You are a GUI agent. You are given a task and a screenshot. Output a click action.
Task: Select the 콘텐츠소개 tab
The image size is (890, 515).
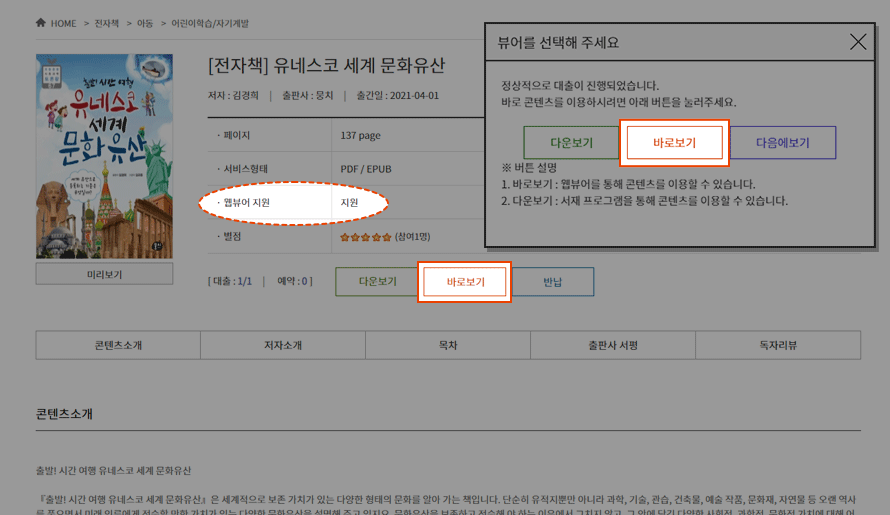click(118, 345)
